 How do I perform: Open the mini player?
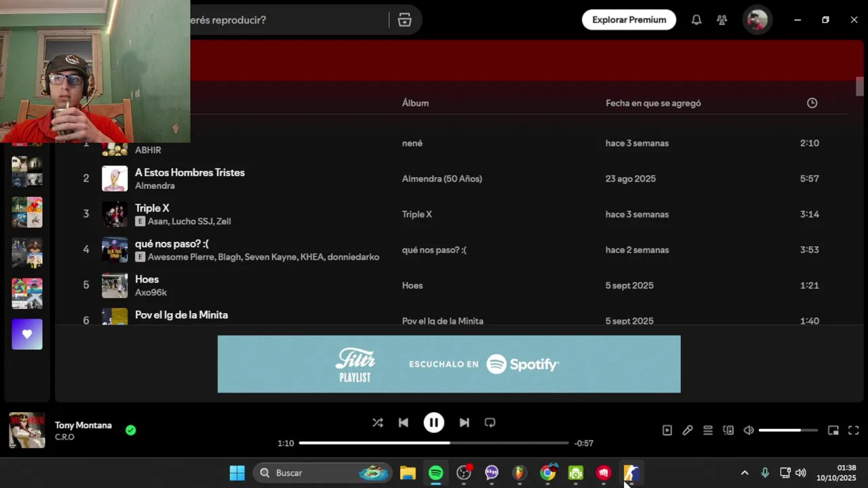point(833,430)
